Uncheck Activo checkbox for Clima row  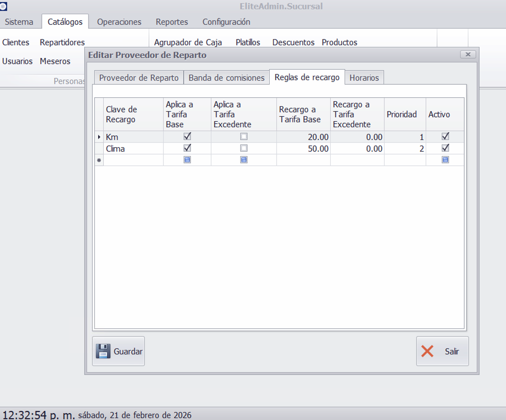click(x=445, y=149)
